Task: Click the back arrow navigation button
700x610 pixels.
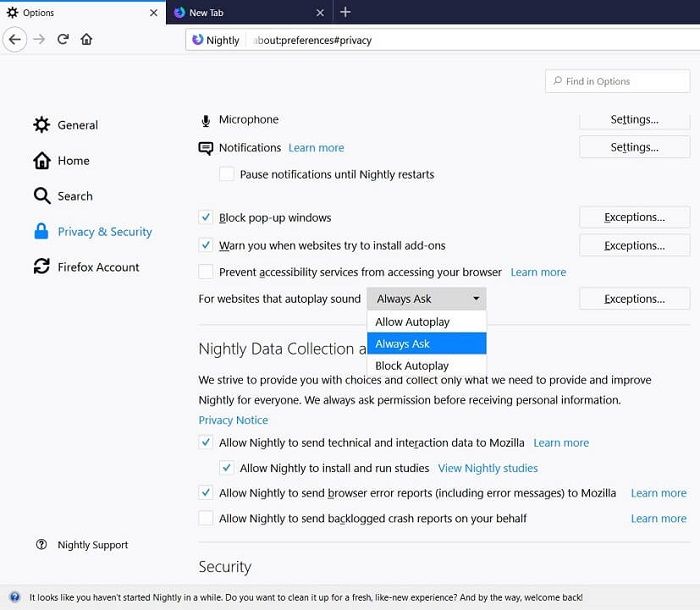Action: pyautogui.click(x=14, y=39)
